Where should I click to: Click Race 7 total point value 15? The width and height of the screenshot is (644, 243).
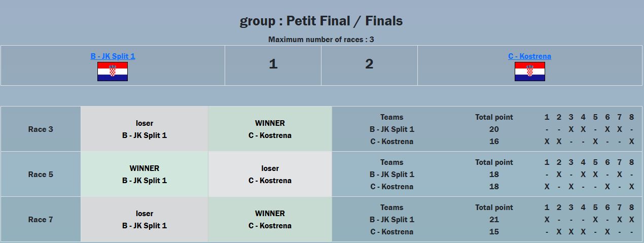pos(494,232)
